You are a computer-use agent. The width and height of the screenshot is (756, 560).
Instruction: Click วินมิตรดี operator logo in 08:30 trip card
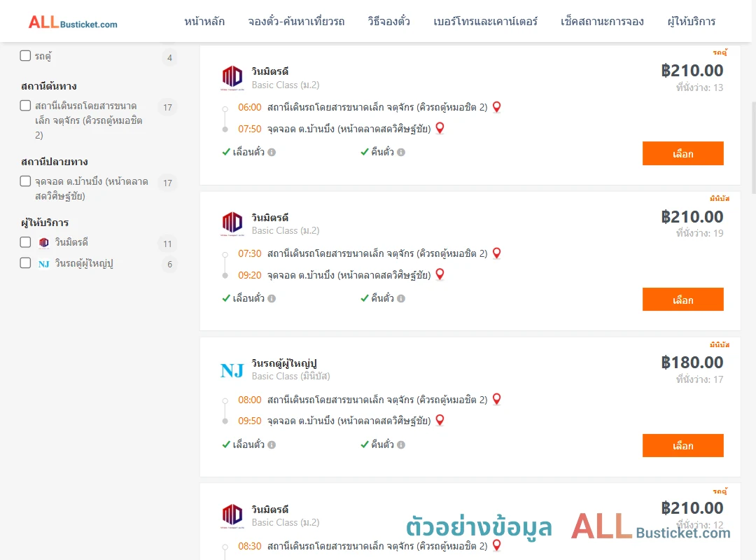(232, 516)
